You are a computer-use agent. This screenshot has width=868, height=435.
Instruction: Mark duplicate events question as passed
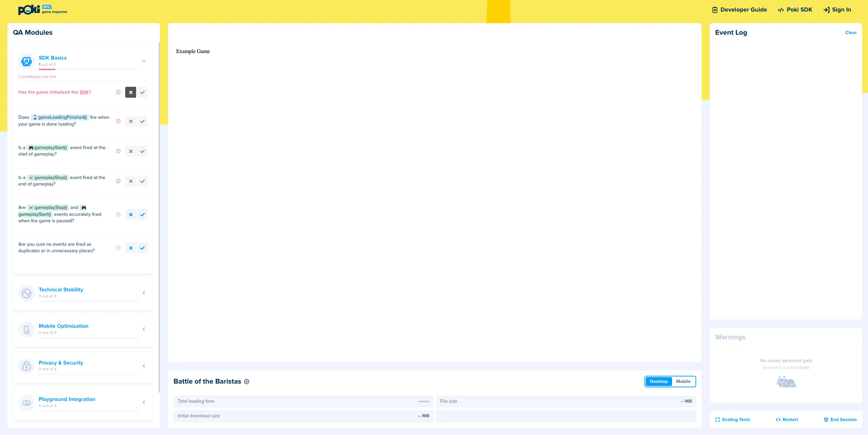point(142,248)
